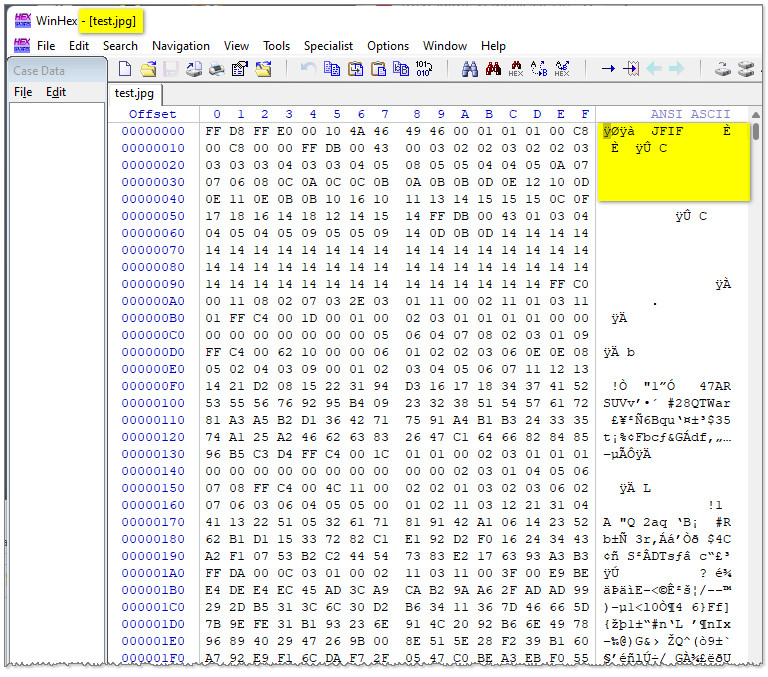The image size is (768, 677).
Task: Click the Case Data panel header
Action: 57,71
